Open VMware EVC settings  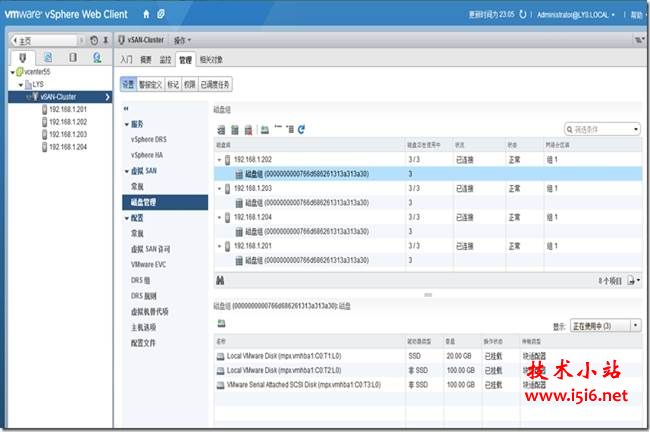148,265
